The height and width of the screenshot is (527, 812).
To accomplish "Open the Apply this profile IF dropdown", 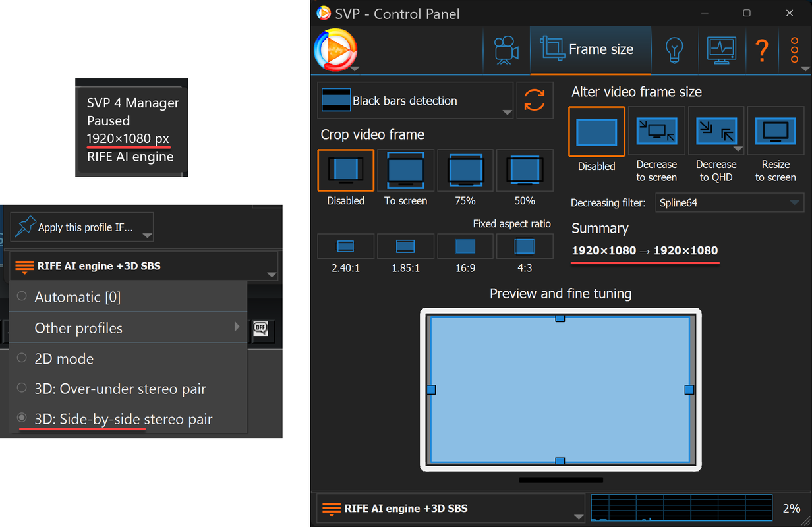I will pyautogui.click(x=82, y=227).
